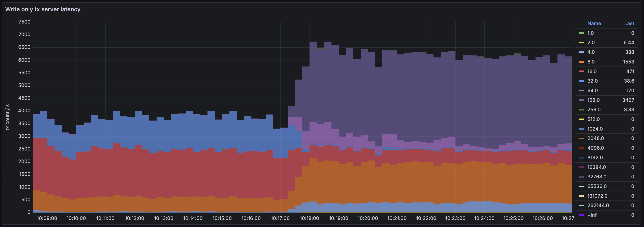Toggle the 8.0 series in legend
The image size is (644, 227).
click(591, 62)
